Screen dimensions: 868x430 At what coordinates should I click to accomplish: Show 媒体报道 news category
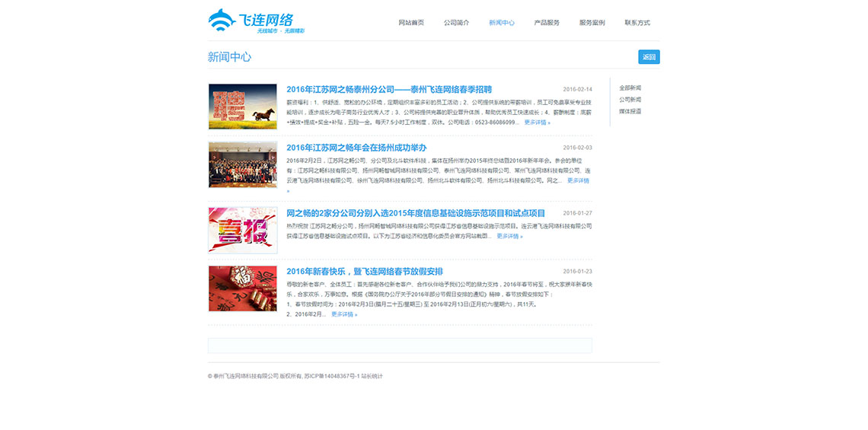point(630,111)
